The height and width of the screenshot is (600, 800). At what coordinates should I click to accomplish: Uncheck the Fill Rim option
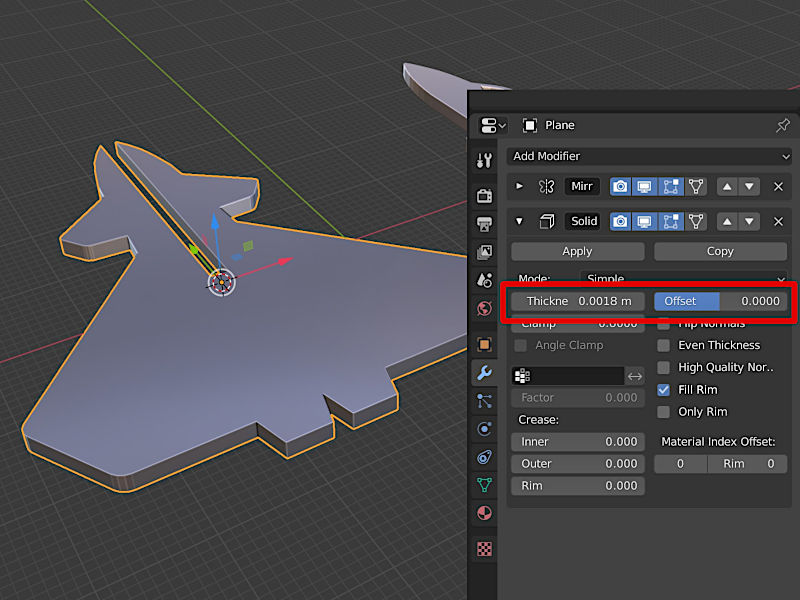(663, 390)
